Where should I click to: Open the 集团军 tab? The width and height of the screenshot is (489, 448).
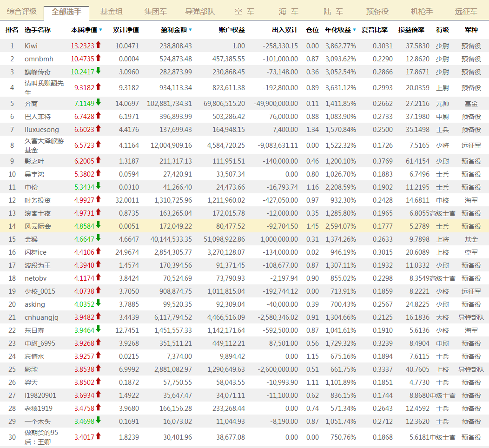coord(156,12)
